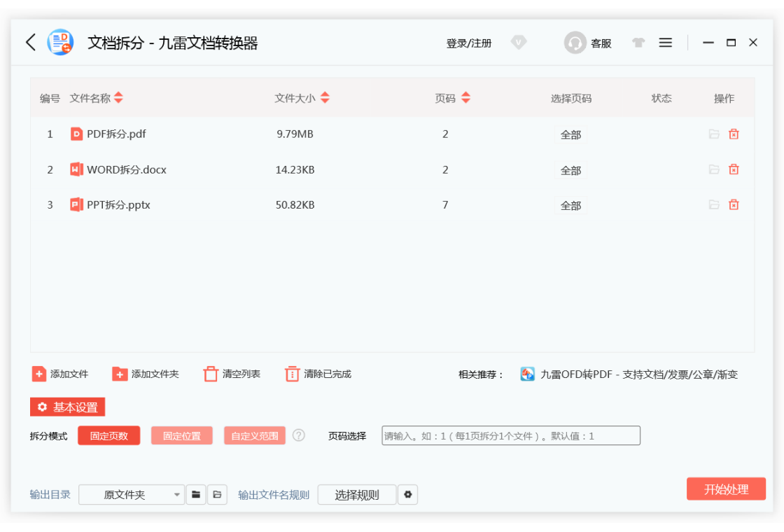
Task: Choose pages via 全部 for WORD拆分.docx
Action: (570, 171)
